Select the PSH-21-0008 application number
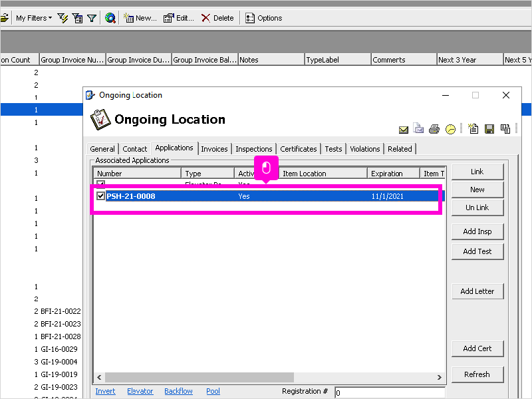Screen dimensions: 532x399 pyautogui.click(x=131, y=196)
